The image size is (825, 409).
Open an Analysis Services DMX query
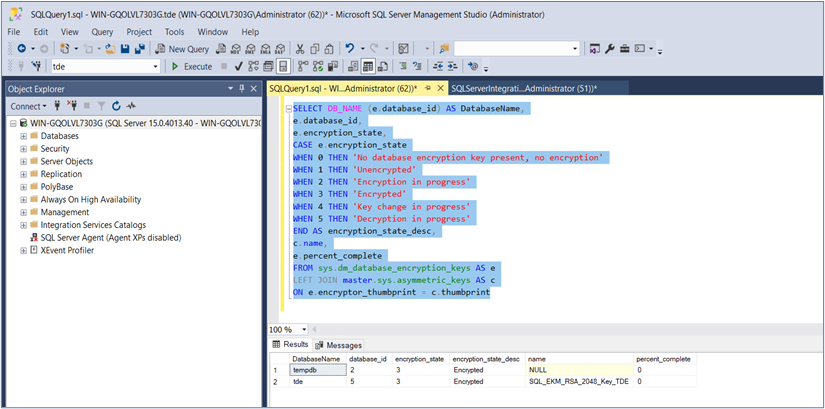(251, 49)
